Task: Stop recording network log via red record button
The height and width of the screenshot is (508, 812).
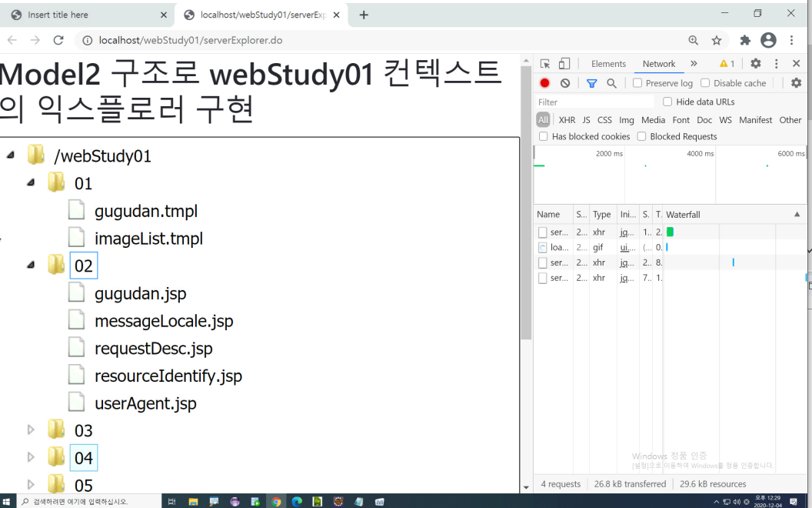Action: pos(545,82)
